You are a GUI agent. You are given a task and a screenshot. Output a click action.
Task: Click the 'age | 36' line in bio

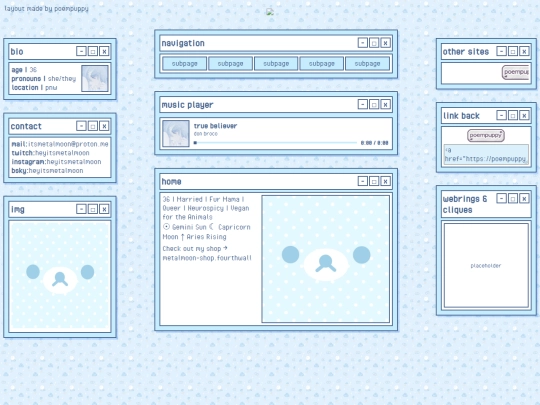(x=24, y=70)
